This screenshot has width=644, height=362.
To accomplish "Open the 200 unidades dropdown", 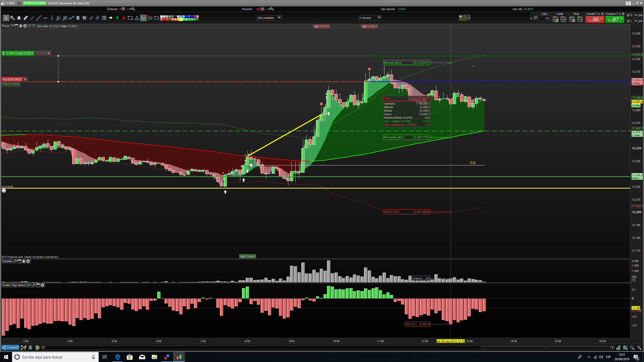I will [x=269, y=18].
